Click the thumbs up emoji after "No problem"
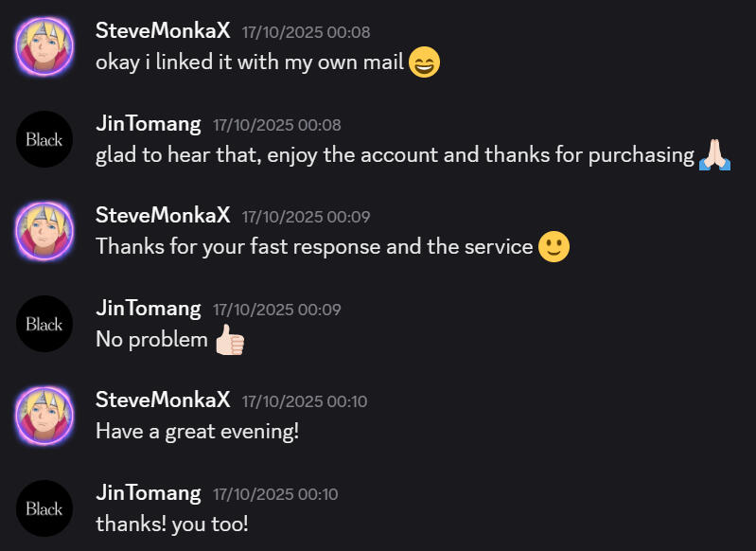 (229, 340)
